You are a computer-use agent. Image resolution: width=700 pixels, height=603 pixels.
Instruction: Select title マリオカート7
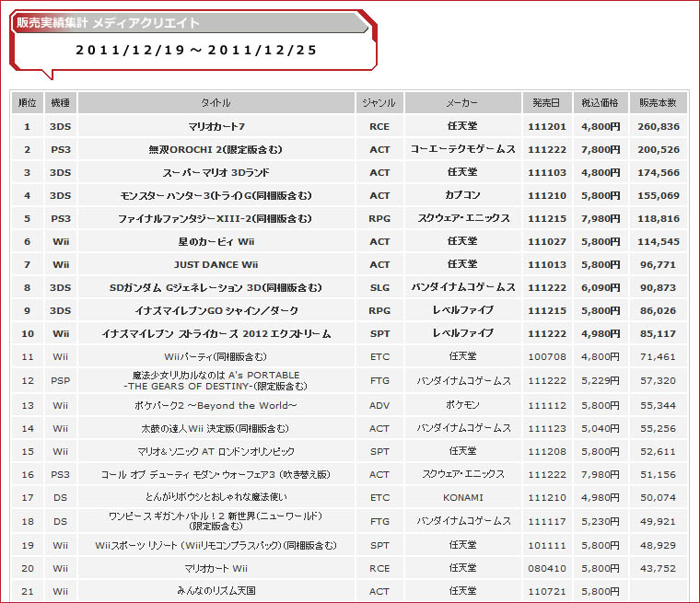pyautogui.click(x=216, y=127)
